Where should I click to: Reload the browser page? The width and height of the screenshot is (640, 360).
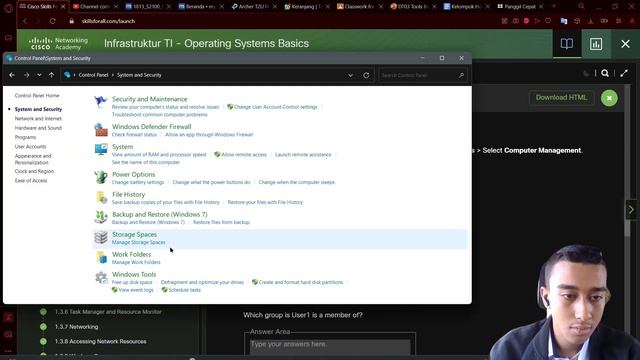pyautogui.click(x=52, y=21)
